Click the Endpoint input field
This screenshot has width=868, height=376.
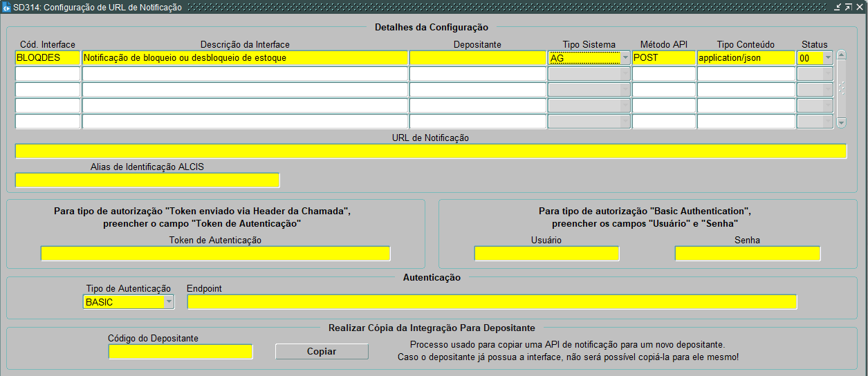tap(491, 302)
